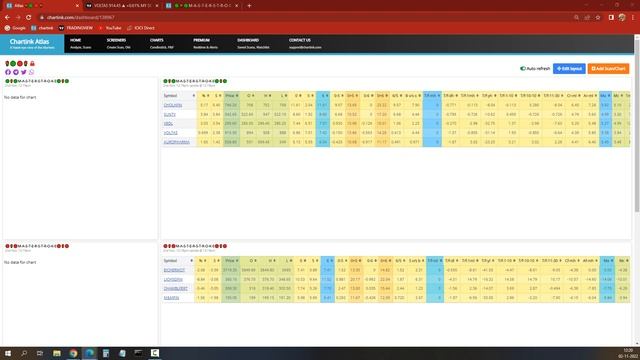Screen dimensions: 640x360
Task: Open the AUROPHARMA symbol link
Action: coord(177,142)
